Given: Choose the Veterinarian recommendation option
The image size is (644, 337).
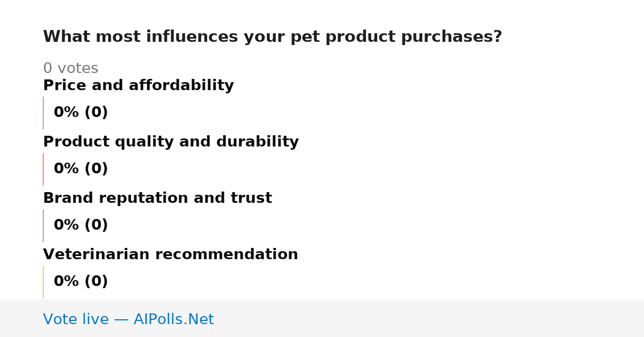Looking at the screenshot, I should click(x=171, y=255).
